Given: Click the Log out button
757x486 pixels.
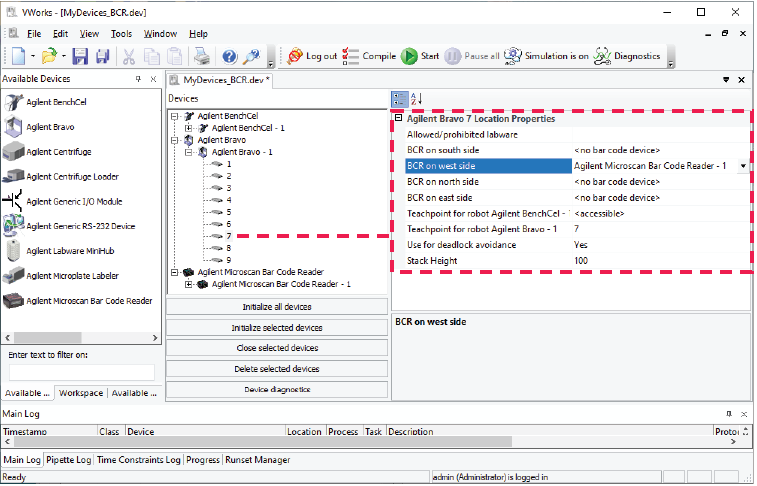Looking at the screenshot, I should point(312,56).
